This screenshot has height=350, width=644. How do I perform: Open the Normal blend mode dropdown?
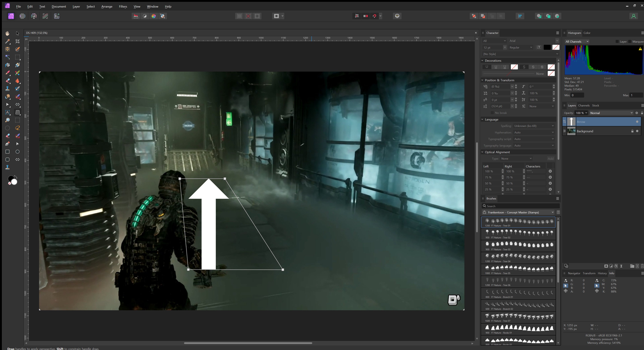[x=611, y=113]
